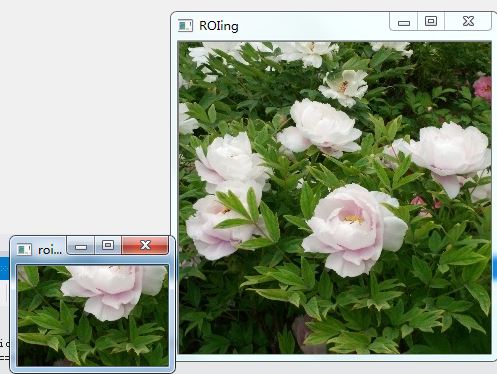Maximize the ROIing window
This screenshot has width=497, height=374.
pos(431,22)
